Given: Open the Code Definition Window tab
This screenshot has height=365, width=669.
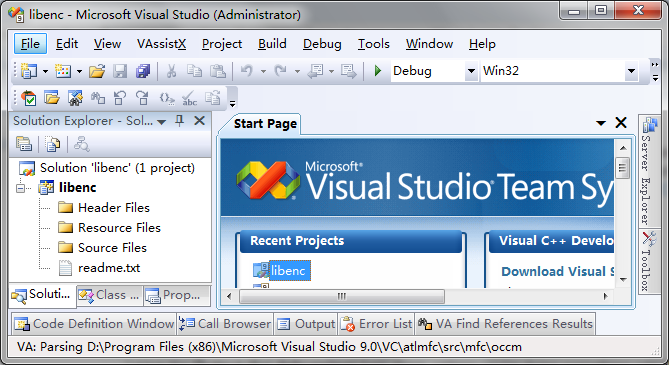Looking at the screenshot, I should (x=94, y=324).
